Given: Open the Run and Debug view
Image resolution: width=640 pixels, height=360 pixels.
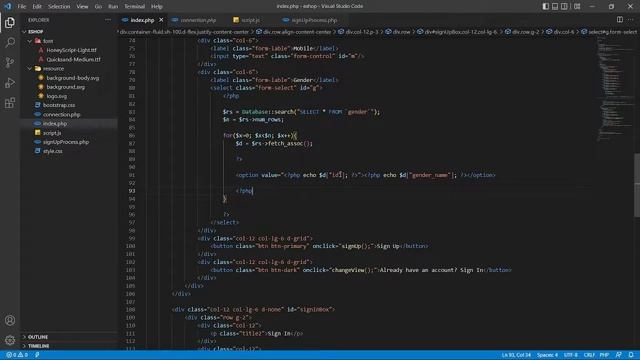Looking at the screenshot, I should pos(10,82).
